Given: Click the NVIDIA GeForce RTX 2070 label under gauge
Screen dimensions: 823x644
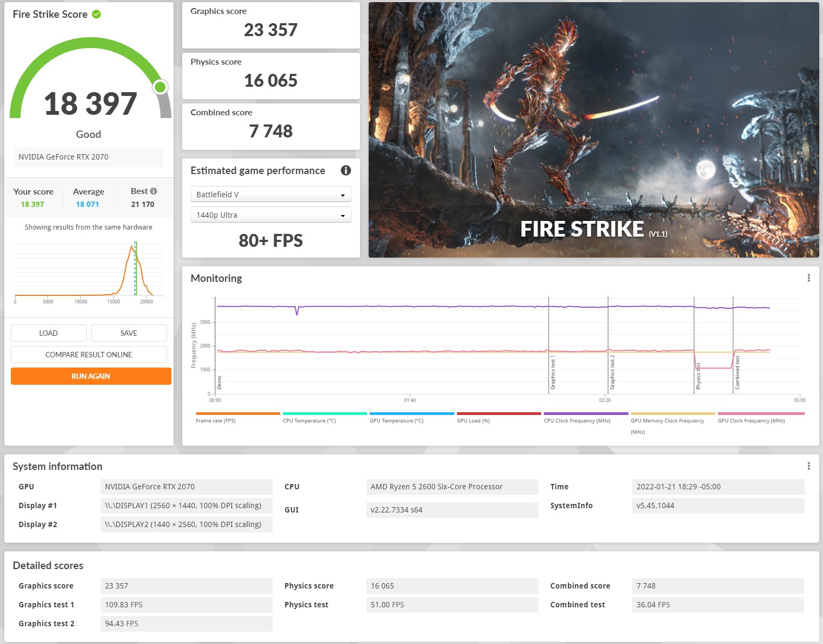Looking at the screenshot, I should click(x=89, y=157).
